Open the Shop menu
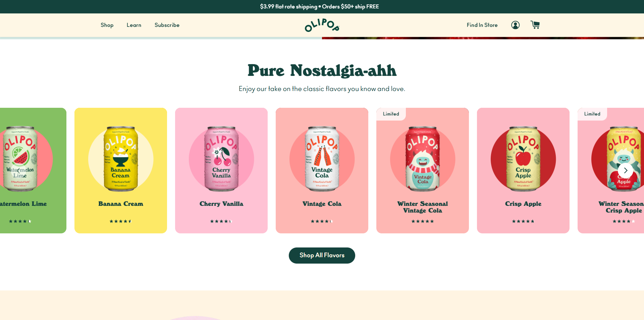644x320 pixels. click(107, 25)
